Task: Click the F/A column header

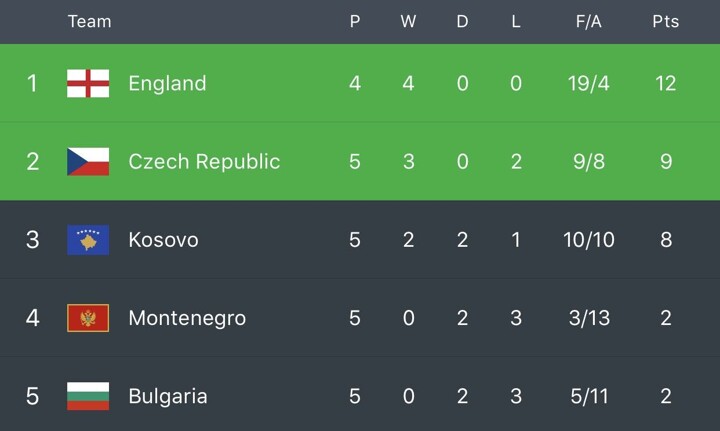Action: 588,21
